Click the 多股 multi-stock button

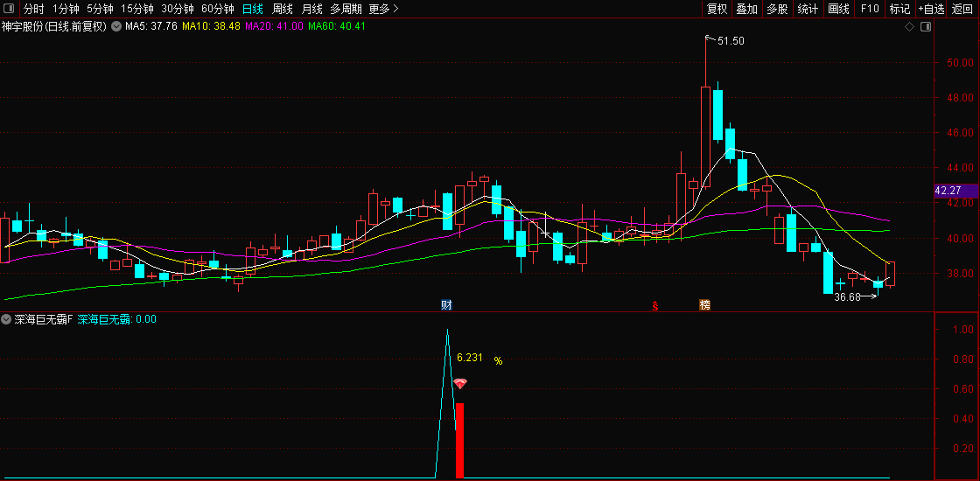coord(777,9)
